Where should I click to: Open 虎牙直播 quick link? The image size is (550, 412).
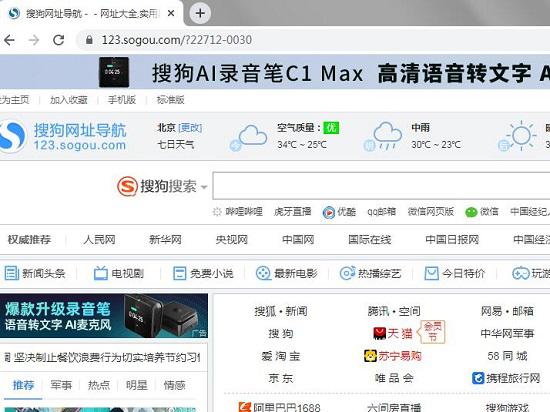(x=293, y=212)
